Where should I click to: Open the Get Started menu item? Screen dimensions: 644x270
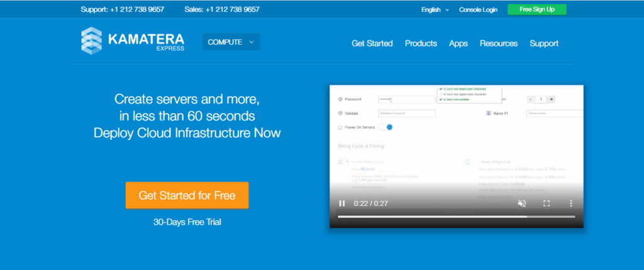coord(372,43)
